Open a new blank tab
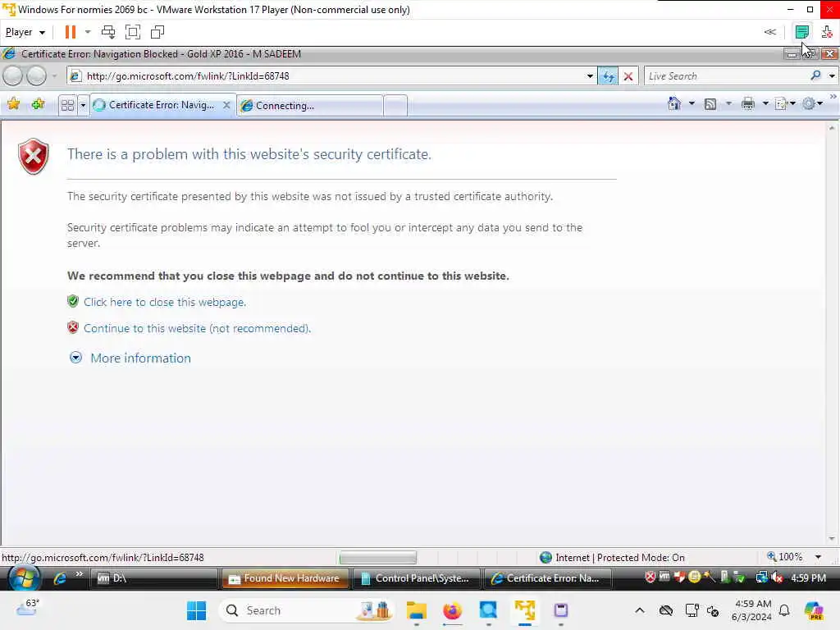 pyautogui.click(x=395, y=106)
